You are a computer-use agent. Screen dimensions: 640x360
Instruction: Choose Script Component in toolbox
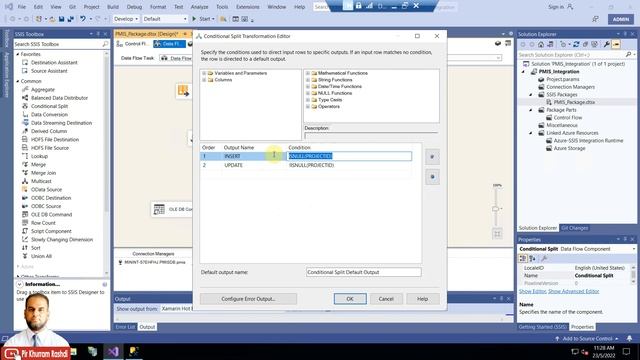pyautogui.click(x=51, y=231)
